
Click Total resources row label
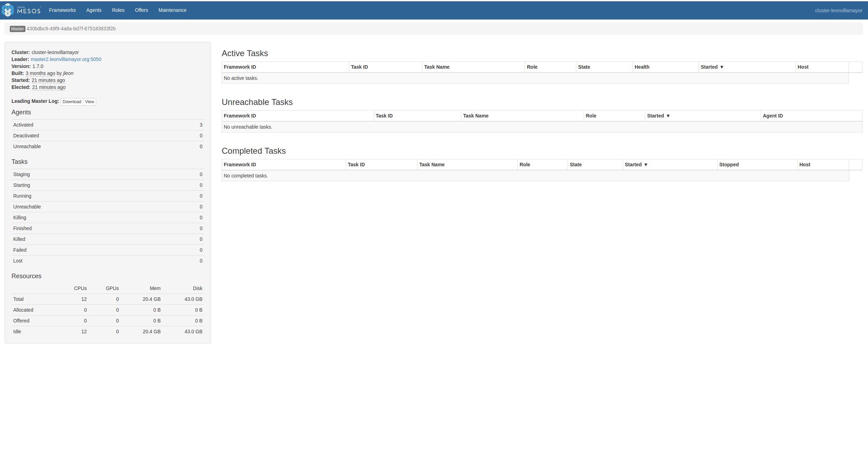pos(18,299)
